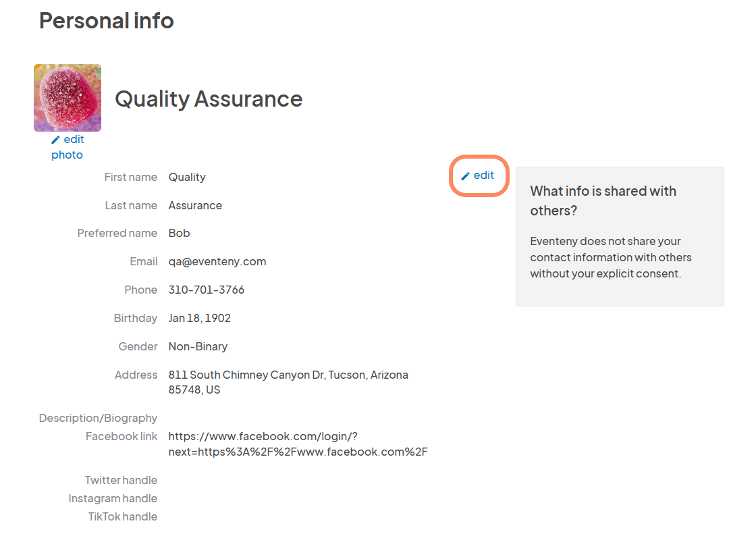The height and width of the screenshot is (536, 756).
Task: Click the pencil icon beside edit photo
Action: click(x=55, y=140)
